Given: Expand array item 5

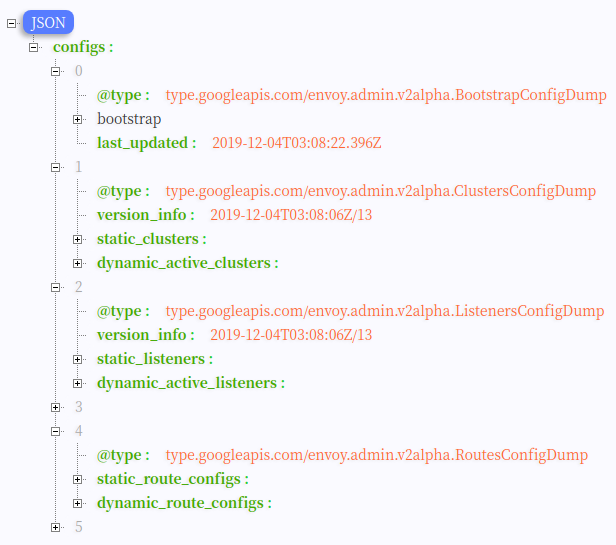Looking at the screenshot, I should click(56, 527).
